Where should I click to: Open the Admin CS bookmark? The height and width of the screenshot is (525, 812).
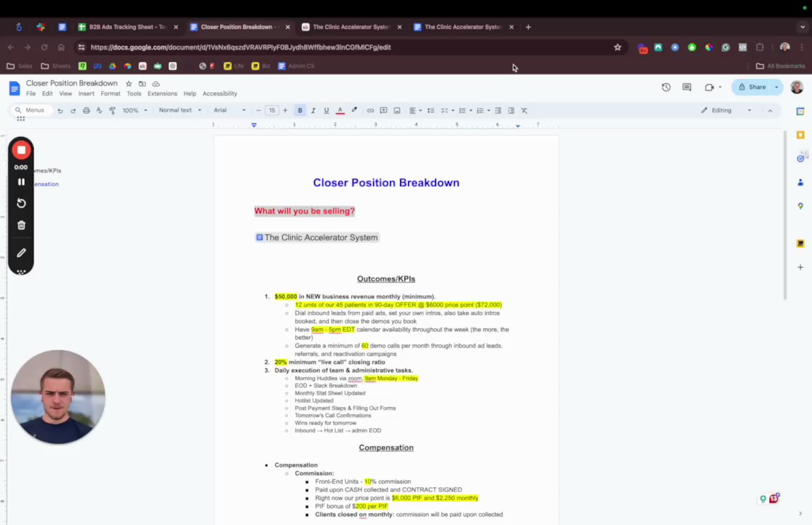[x=296, y=66]
